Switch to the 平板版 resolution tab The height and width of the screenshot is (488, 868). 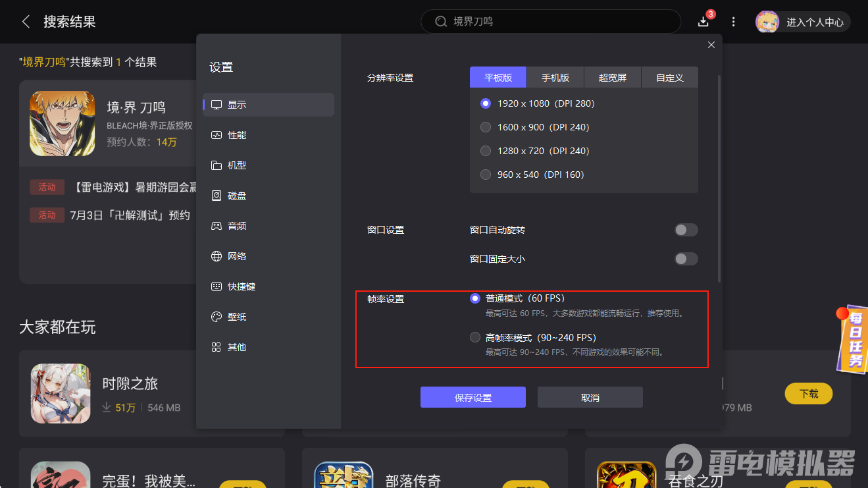(498, 78)
